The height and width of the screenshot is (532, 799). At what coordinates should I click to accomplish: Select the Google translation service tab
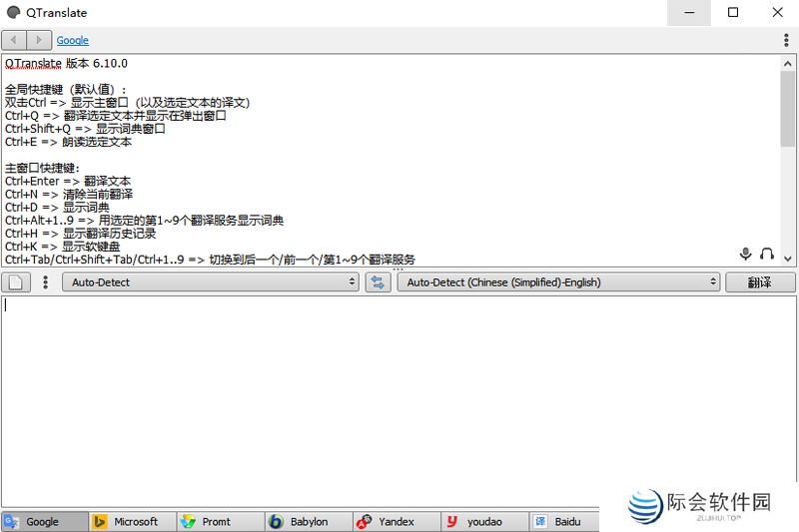click(44, 522)
